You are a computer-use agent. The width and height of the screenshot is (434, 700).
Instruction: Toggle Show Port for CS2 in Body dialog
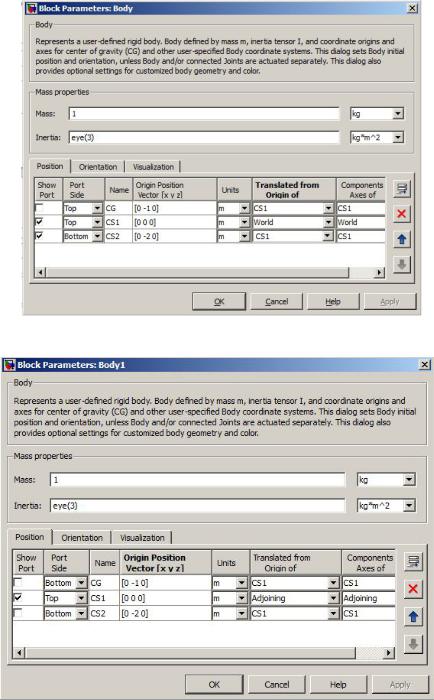[39, 235]
